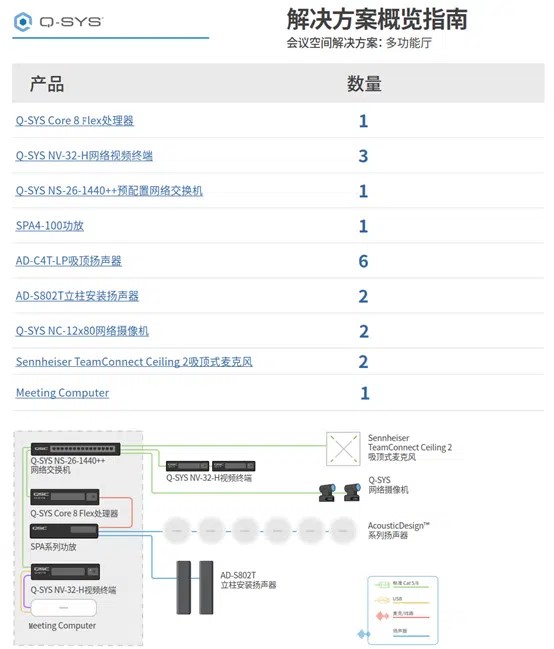The image size is (554, 649).
Task: Open the Q-SYS Core 8 Flex处理器 link
Action: pyautogui.click(x=75, y=121)
